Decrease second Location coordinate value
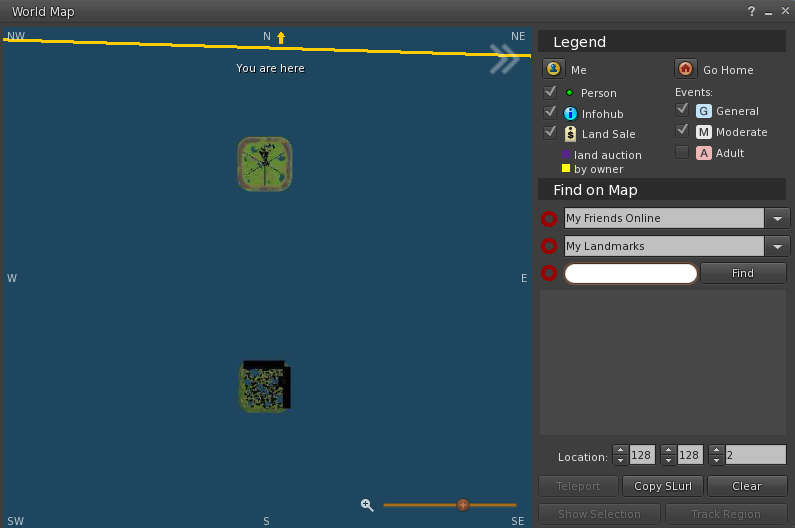 668,460
